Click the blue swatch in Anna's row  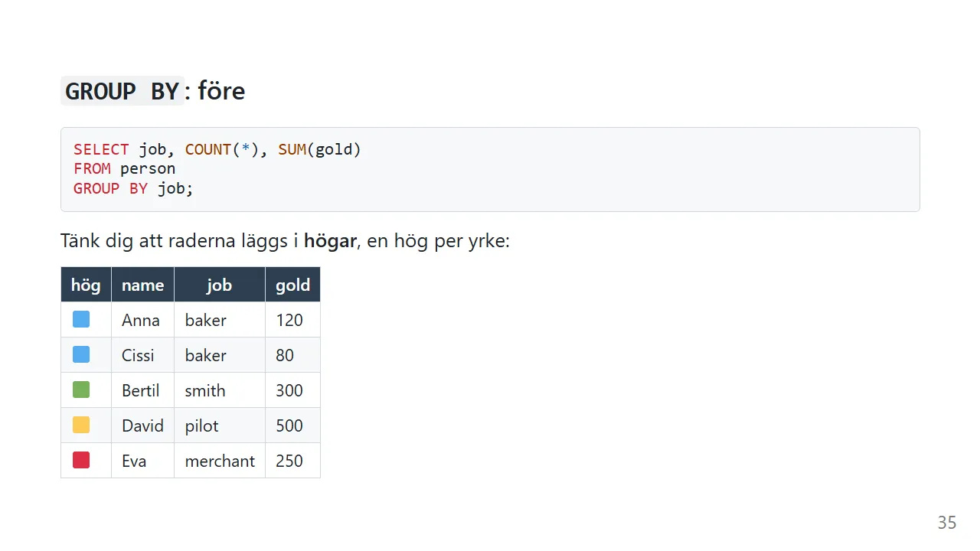81,319
